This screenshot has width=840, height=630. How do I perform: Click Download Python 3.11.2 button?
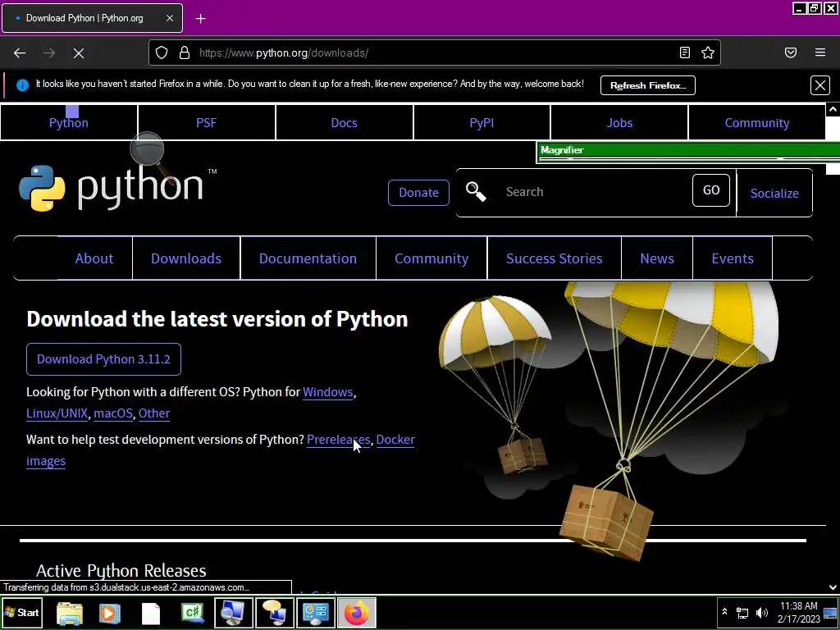[103, 359]
